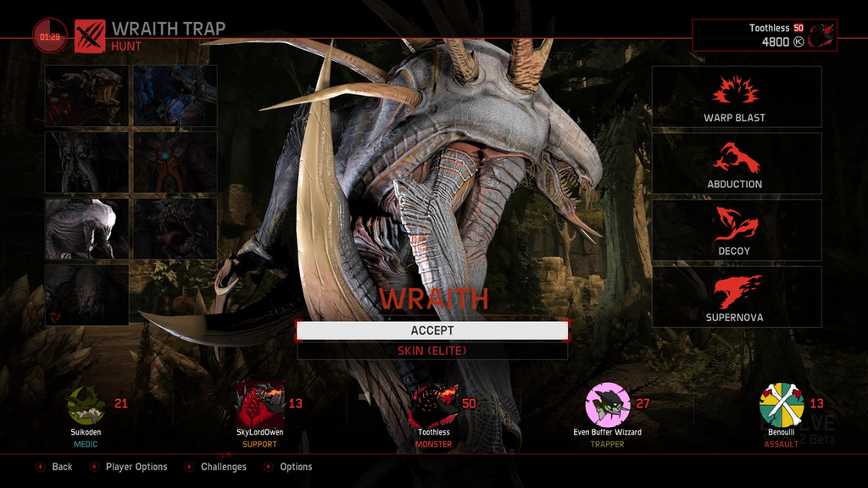Choose the highlighted pale Wraith thumbnail
The width and height of the screenshot is (868, 488).
point(87,229)
